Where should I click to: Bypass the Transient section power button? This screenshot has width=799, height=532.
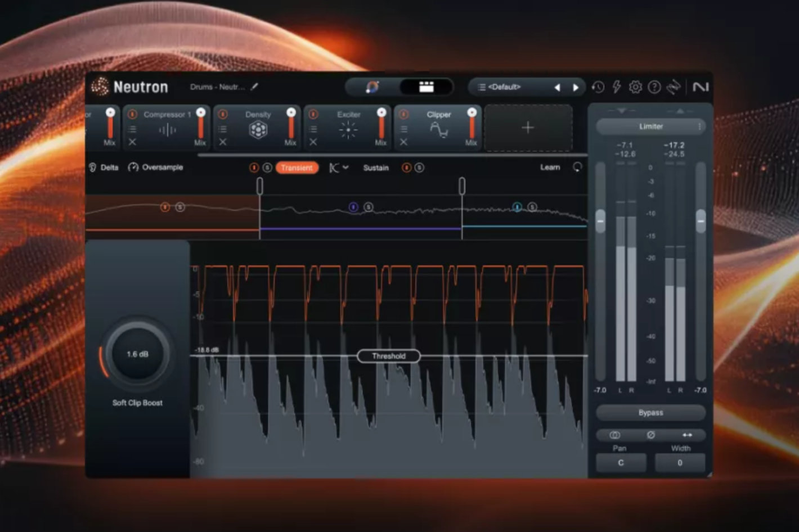(254, 168)
